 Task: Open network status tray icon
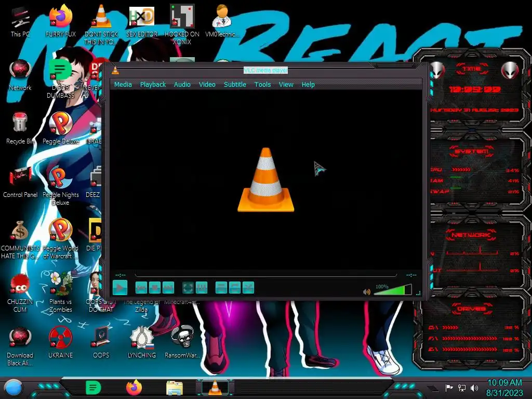pos(462,388)
